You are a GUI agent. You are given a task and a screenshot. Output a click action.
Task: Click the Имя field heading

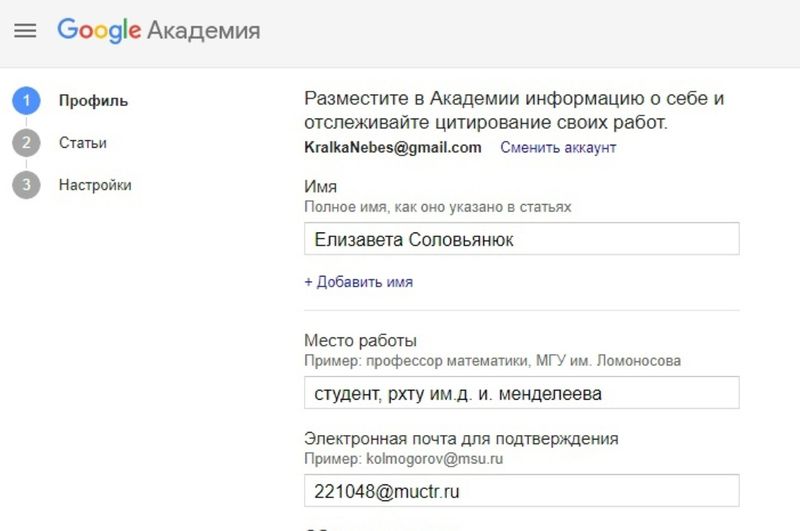click(320, 186)
